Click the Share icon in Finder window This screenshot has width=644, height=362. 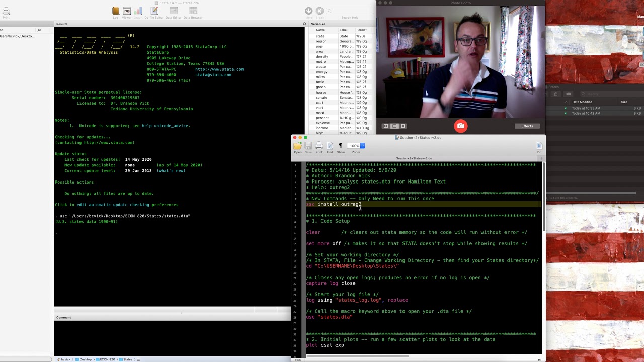pos(556,94)
